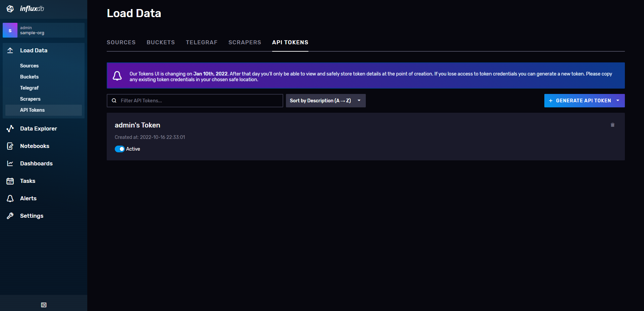Expand the Sort by Description dropdown
Viewport: 644px width, 311px height.
(326, 101)
